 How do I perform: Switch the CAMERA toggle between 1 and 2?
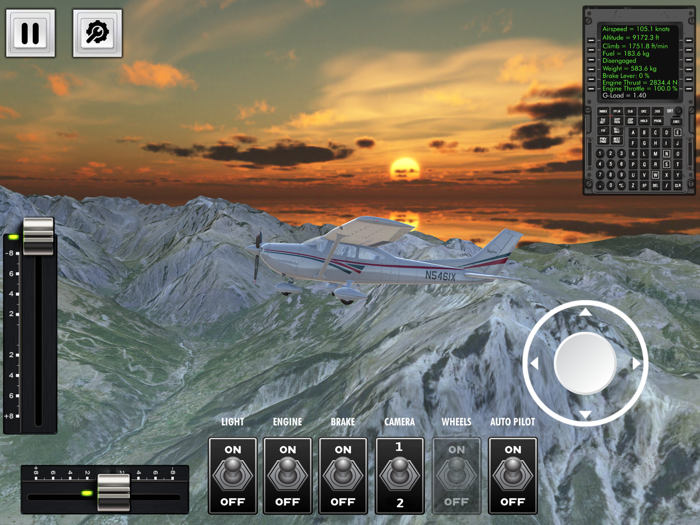[400, 476]
